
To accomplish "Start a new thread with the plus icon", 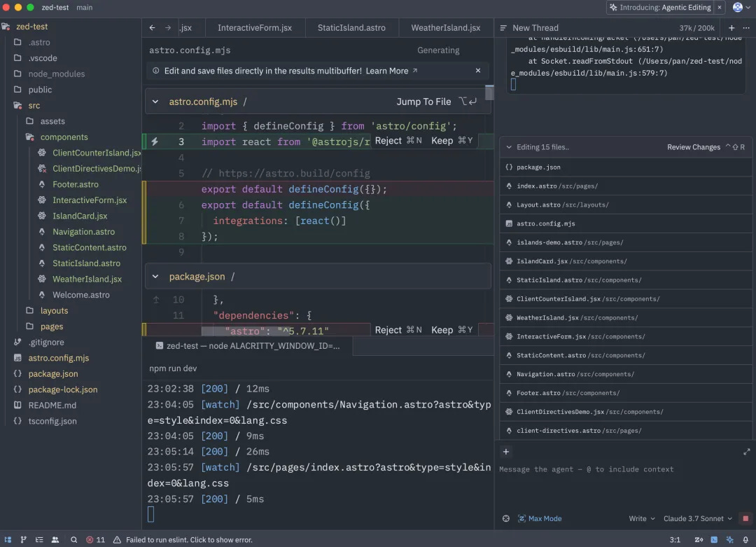I will [x=731, y=28].
